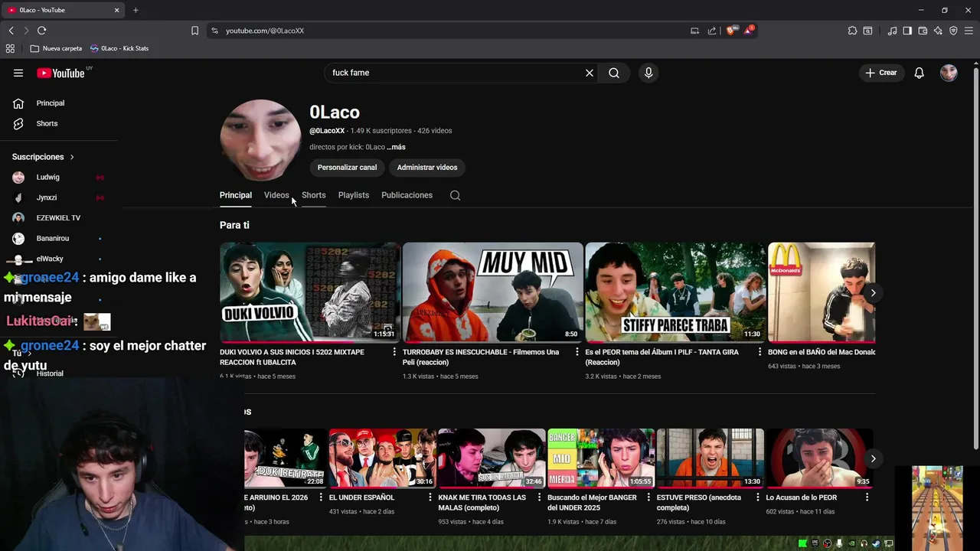
Task: Open the Publicaciones tab
Action: (407, 195)
